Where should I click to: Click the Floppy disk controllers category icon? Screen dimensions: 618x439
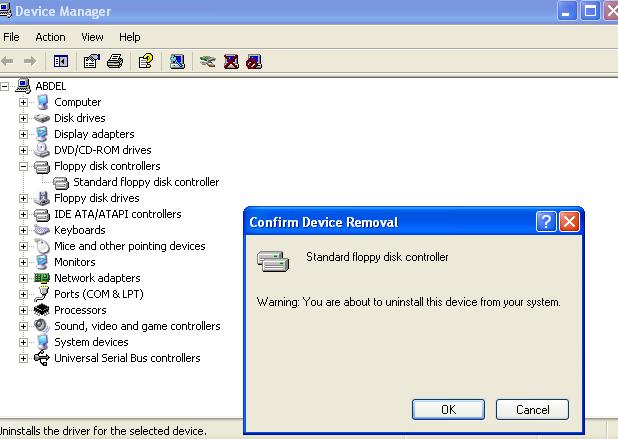click(42, 167)
